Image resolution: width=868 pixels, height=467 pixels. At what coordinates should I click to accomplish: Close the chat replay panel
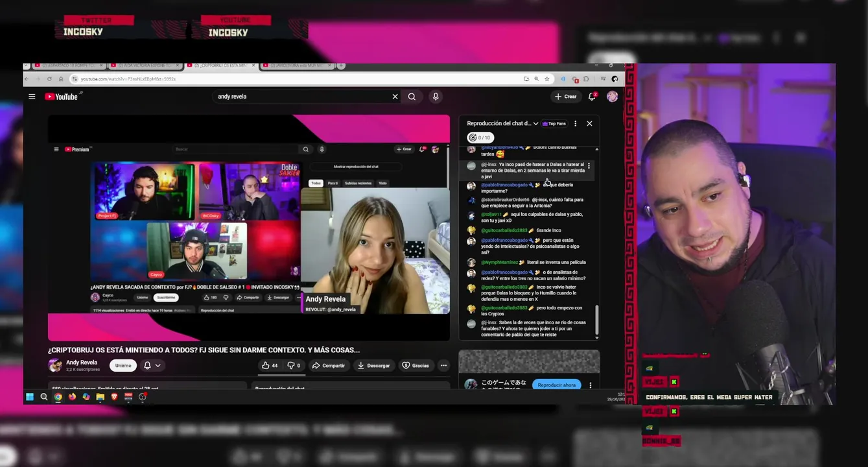point(589,123)
